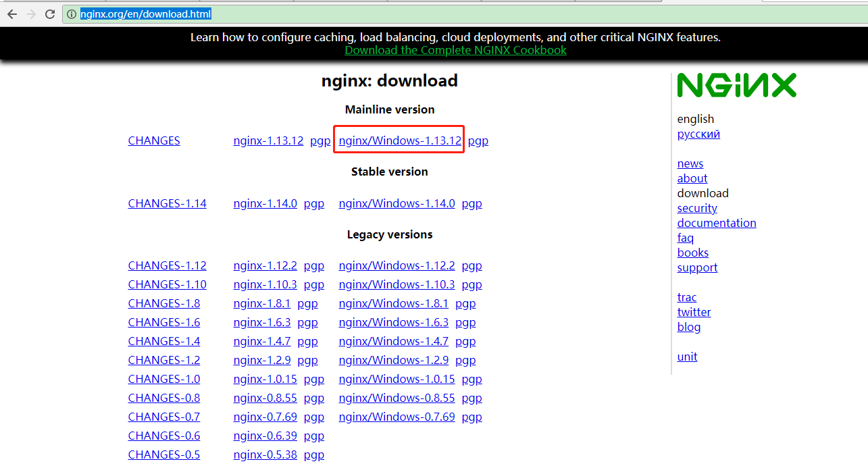Open CHANGES-0.5 link

coord(164,454)
